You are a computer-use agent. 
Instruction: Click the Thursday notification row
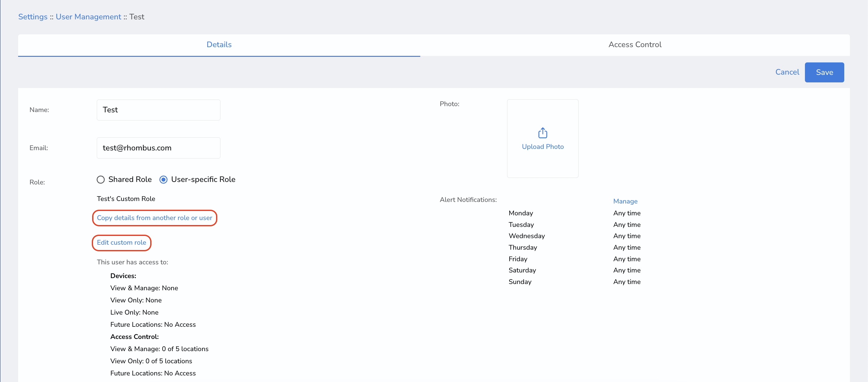click(x=575, y=247)
